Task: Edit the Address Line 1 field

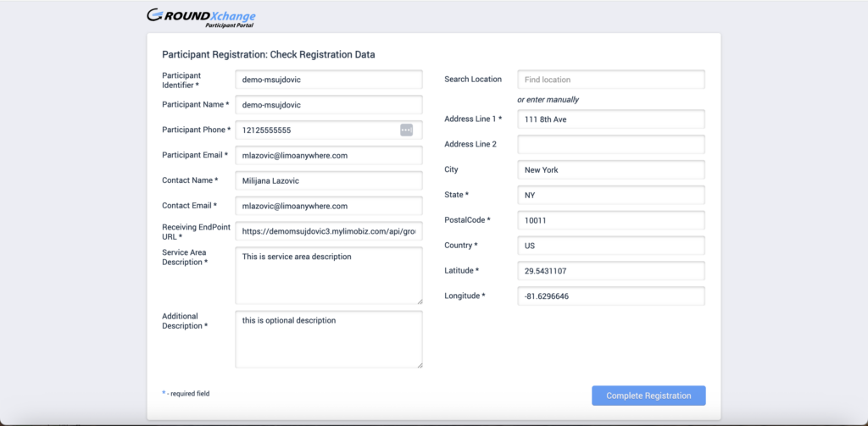Action: [610, 119]
